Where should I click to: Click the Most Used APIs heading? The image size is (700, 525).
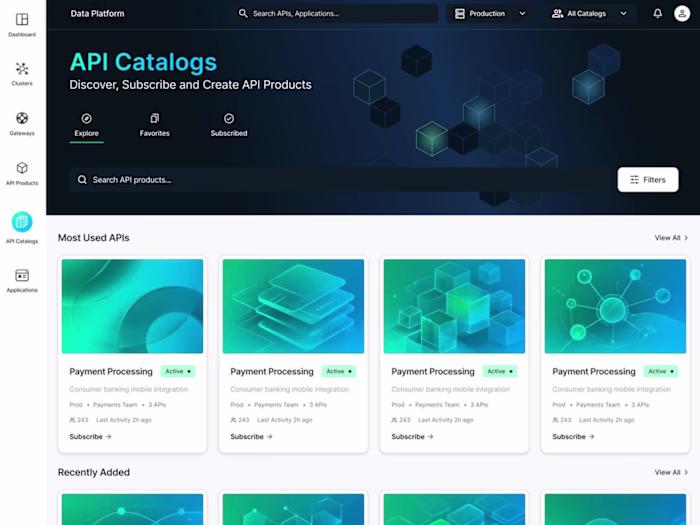[94, 238]
